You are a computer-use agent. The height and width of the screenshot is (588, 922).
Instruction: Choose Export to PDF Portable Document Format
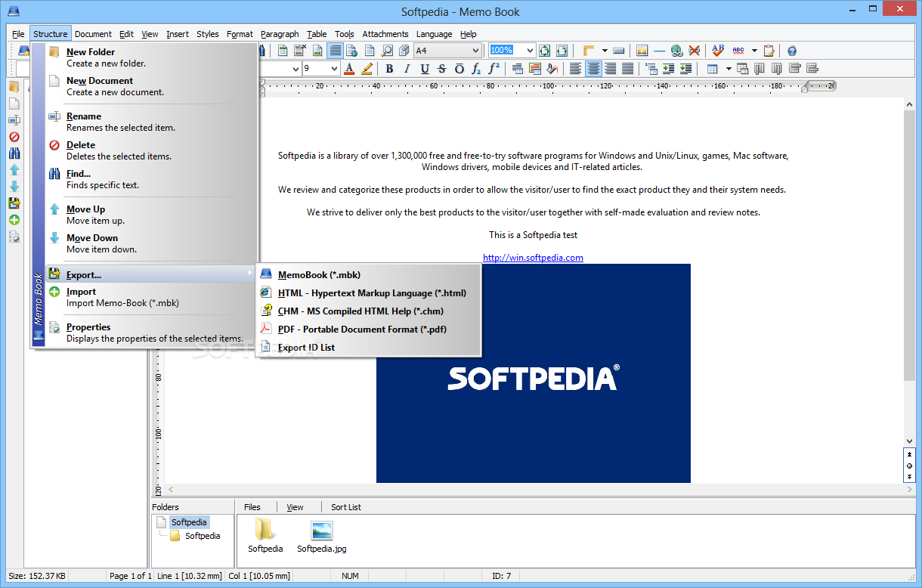coord(369,329)
